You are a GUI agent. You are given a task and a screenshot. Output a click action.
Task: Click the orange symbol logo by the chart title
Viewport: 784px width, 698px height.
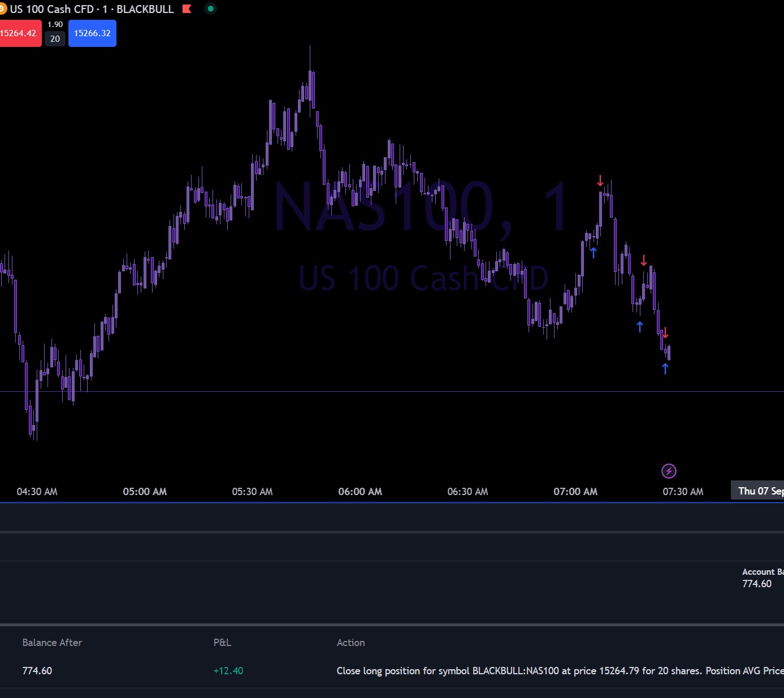pos(2,9)
